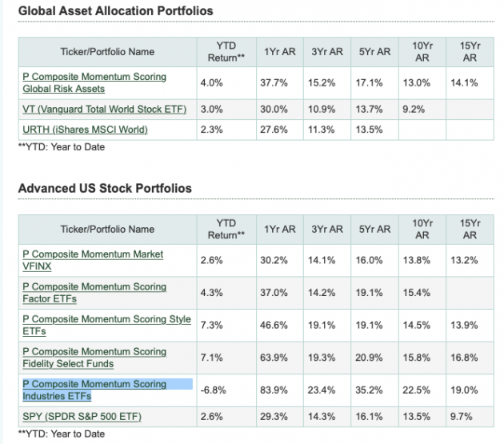This screenshot has width=504, height=444.
Task: Open P Composite Momentum Market VFINX link
Action: [93, 260]
